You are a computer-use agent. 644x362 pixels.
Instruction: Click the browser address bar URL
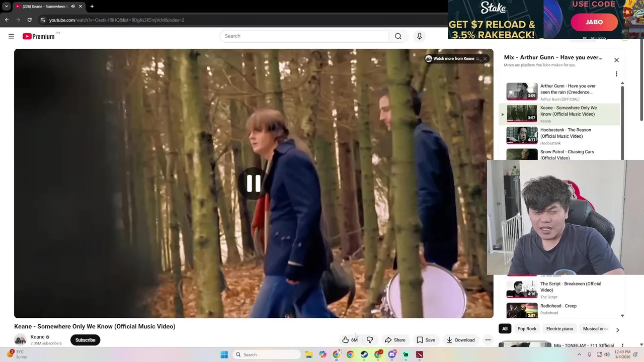[117, 20]
